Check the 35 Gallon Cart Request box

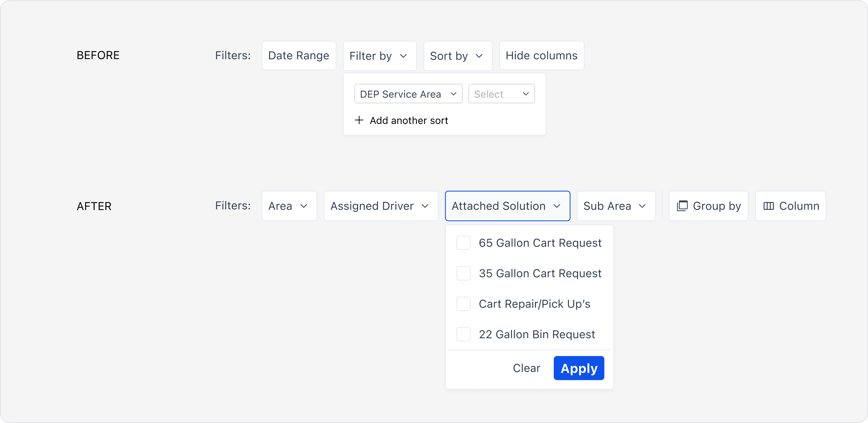pos(463,273)
